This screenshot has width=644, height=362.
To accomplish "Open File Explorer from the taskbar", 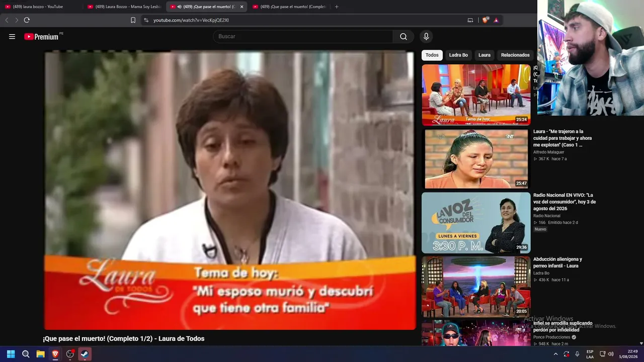I will 40,354.
